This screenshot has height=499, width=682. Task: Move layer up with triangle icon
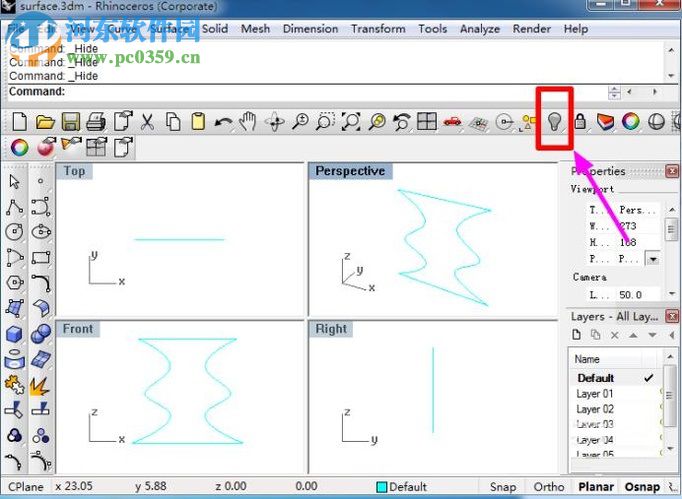point(633,335)
